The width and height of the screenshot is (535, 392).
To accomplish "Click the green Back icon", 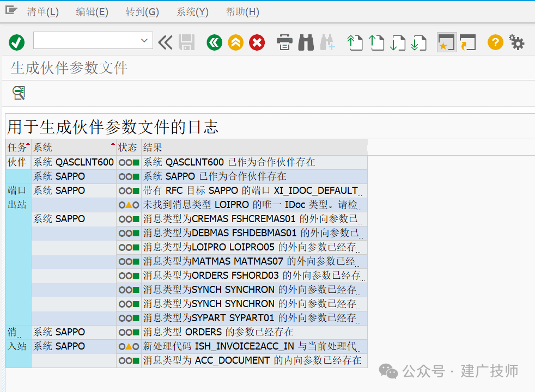I will 214,42.
